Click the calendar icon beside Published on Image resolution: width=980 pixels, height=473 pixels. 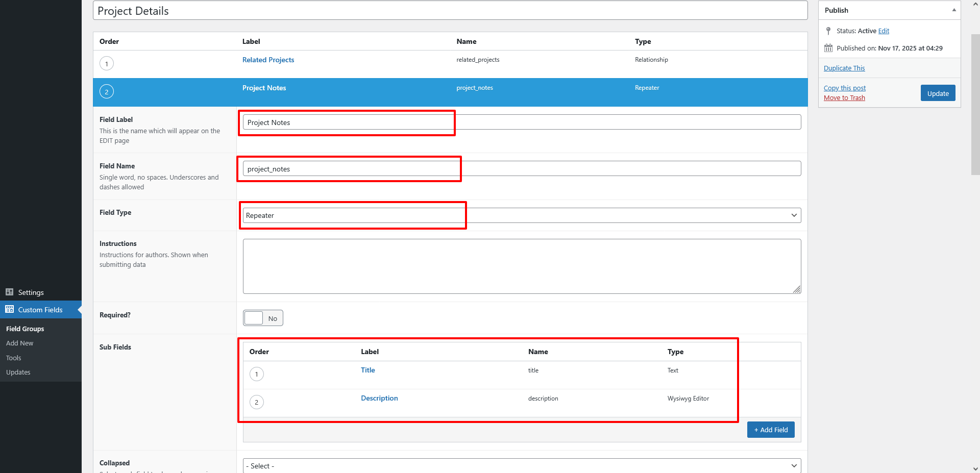click(828, 48)
